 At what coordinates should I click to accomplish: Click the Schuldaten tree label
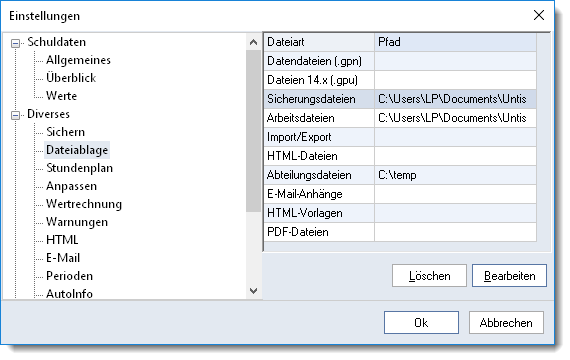pos(56,42)
